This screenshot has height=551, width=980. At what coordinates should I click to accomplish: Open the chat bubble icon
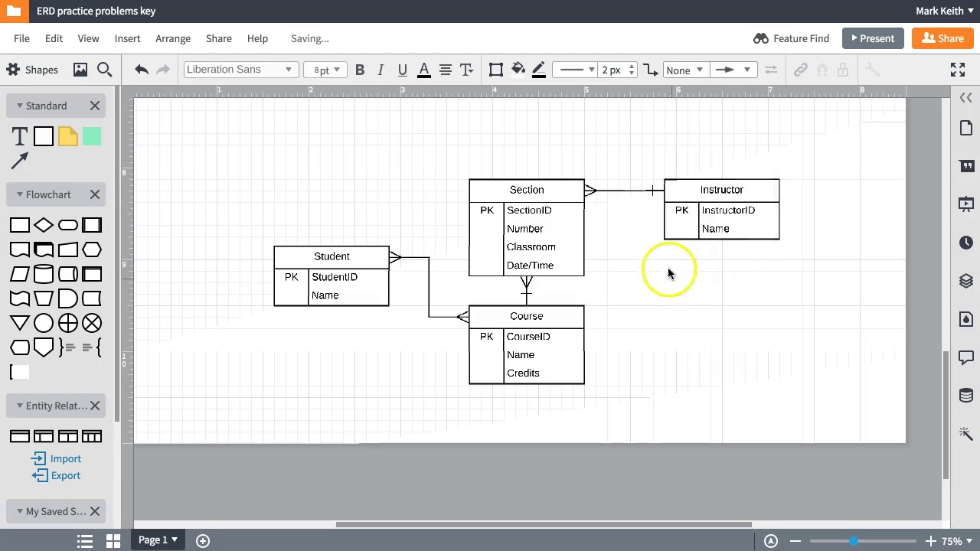point(966,357)
